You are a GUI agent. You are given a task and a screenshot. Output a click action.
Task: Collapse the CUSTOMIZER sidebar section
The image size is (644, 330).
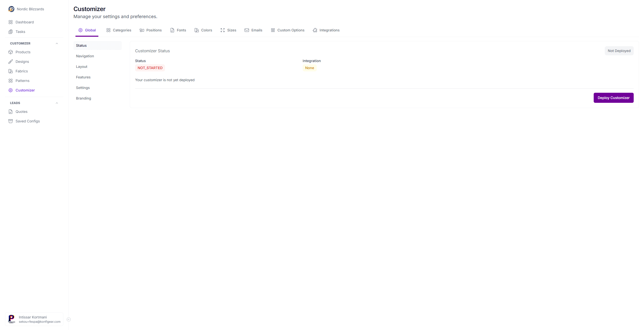[x=57, y=43]
